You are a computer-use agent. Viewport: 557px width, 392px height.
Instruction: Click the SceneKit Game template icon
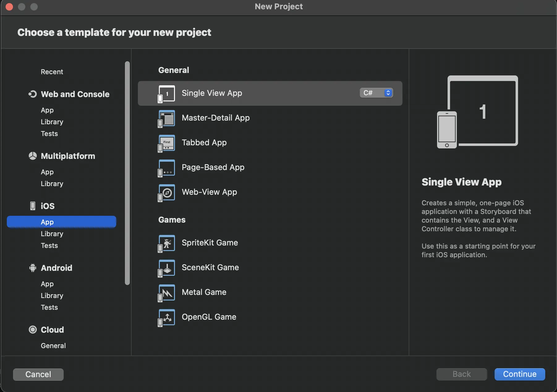(x=166, y=268)
